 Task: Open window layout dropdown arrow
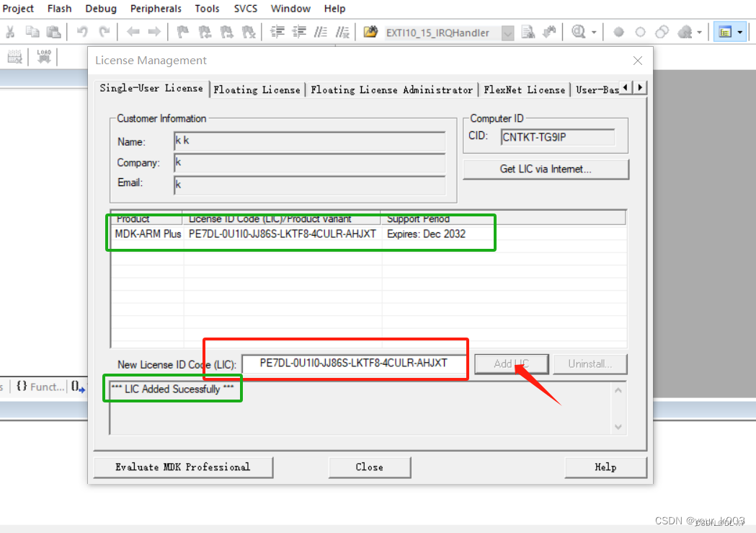[740, 32]
